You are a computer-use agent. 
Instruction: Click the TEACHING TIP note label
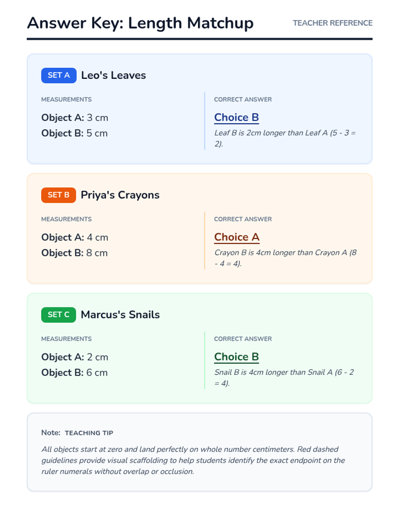[x=89, y=433]
